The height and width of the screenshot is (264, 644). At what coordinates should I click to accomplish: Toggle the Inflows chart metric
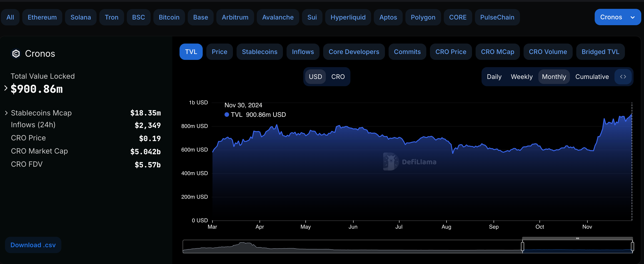coord(302,52)
